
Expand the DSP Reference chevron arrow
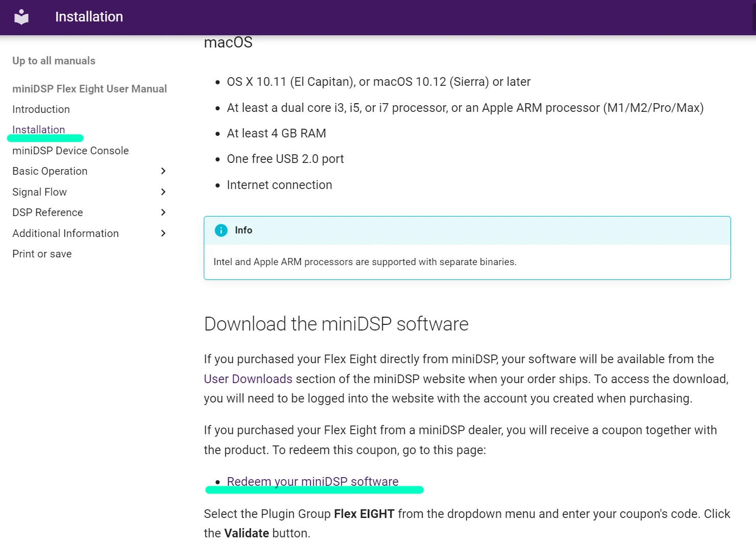click(x=163, y=213)
